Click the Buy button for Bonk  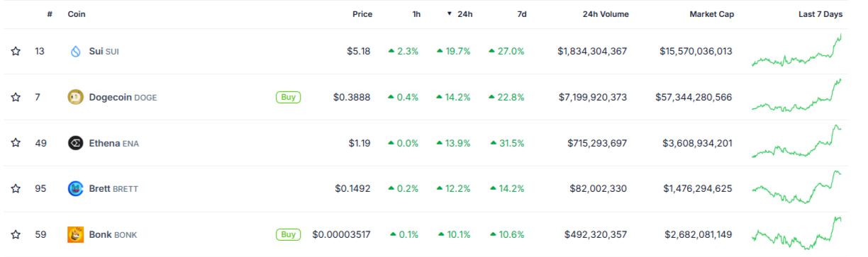(x=287, y=234)
